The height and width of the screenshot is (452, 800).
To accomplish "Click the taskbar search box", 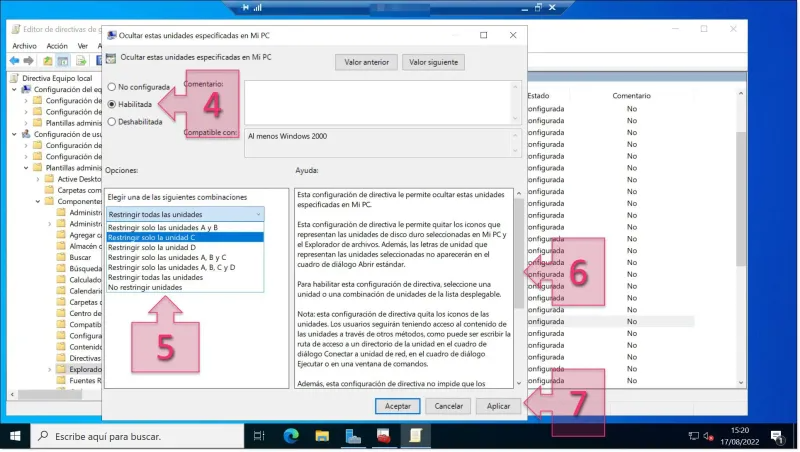I will 138,436.
